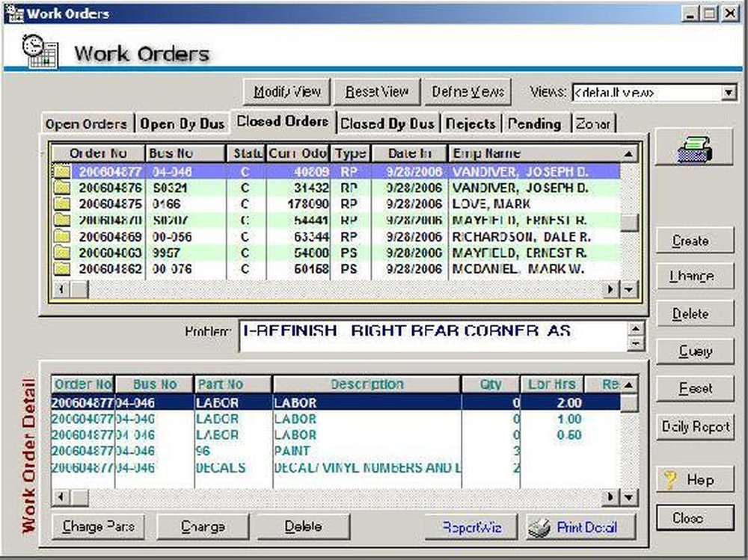This screenshot has width=748, height=560.
Task: Sort orders by Bus No column header
Action: [x=185, y=153]
